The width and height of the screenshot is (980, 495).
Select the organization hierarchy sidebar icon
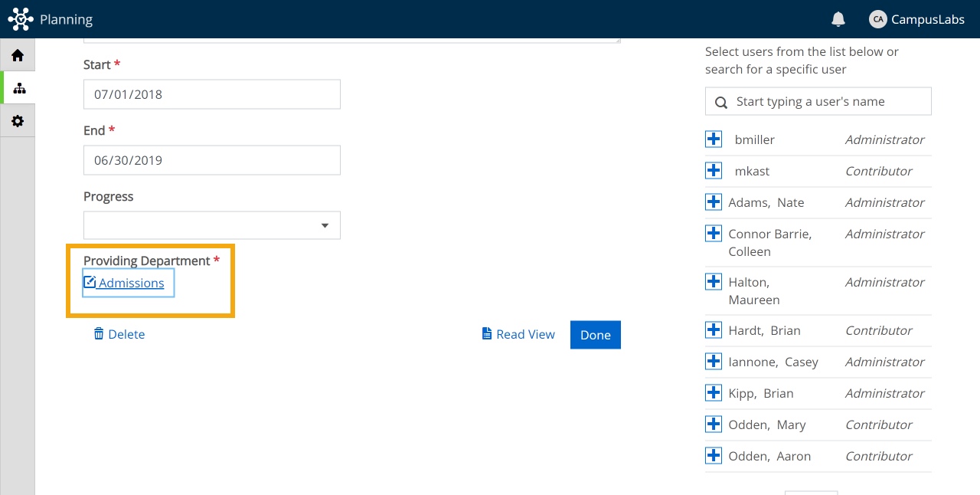(x=19, y=88)
